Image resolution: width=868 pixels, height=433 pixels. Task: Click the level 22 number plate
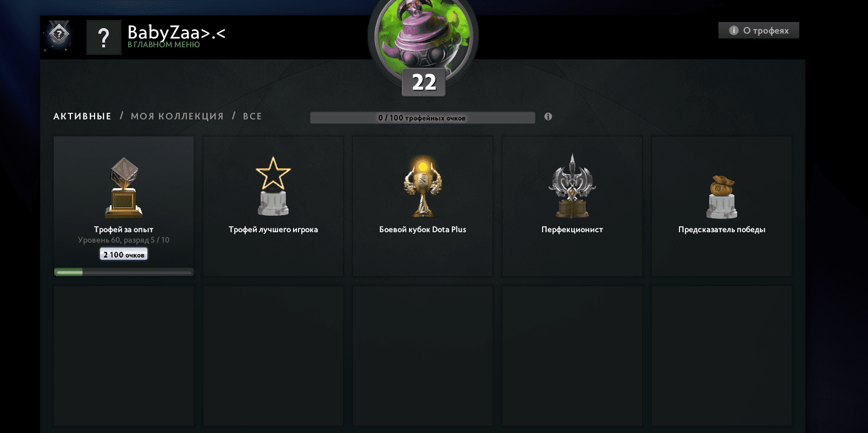[x=424, y=83]
